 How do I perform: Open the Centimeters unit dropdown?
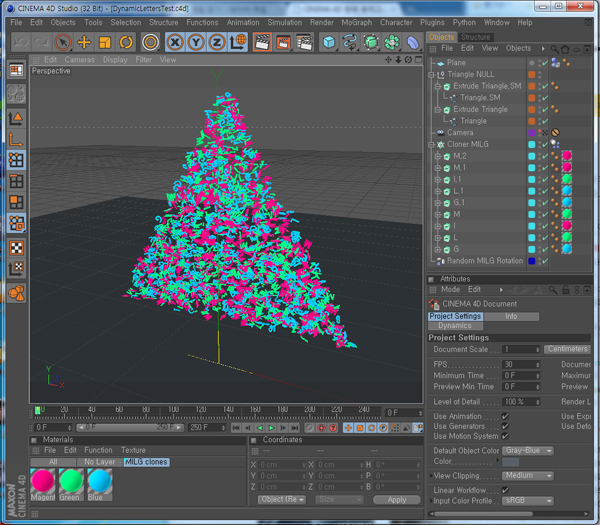point(567,349)
